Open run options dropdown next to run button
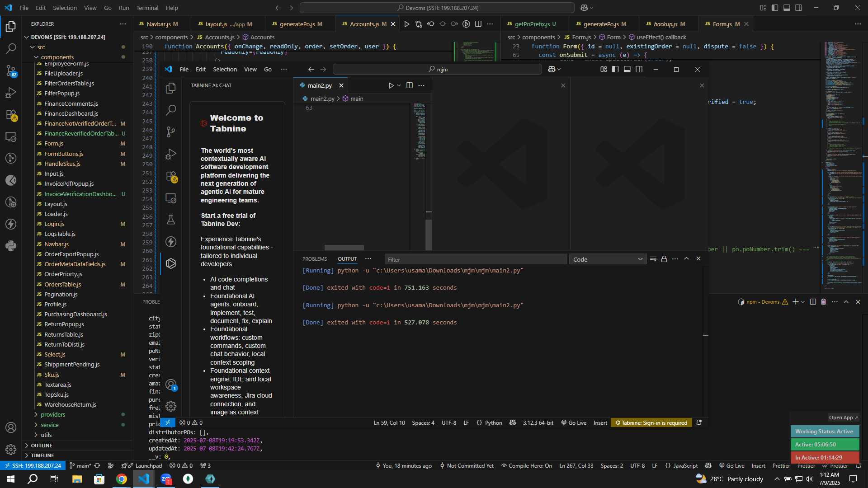This screenshot has width=868, height=488. (399, 85)
